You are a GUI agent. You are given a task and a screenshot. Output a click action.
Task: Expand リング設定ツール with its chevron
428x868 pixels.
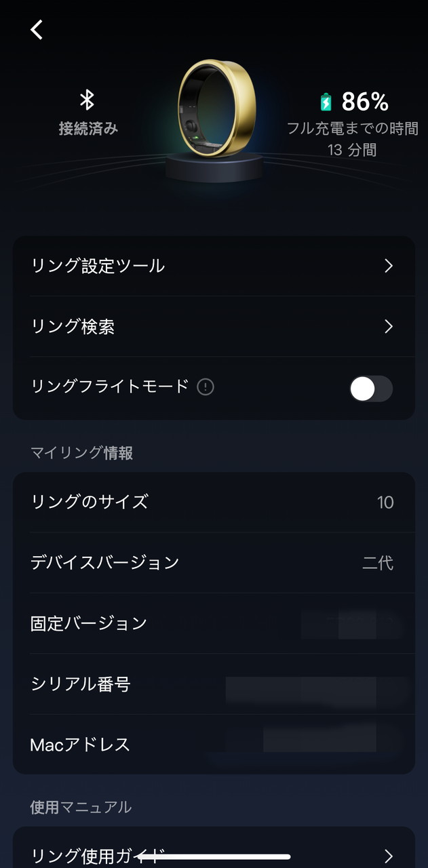coord(389,266)
